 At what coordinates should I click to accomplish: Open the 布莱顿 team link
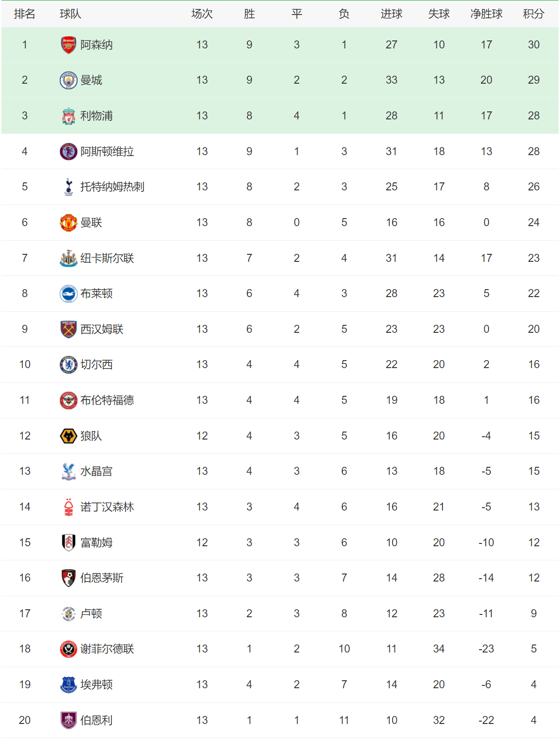pyautogui.click(x=96, y=294)
